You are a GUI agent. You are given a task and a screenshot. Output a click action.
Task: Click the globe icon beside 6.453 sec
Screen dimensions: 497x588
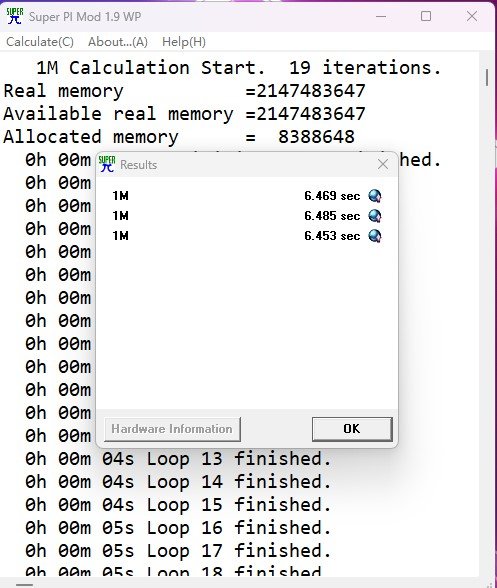point(375,236)
